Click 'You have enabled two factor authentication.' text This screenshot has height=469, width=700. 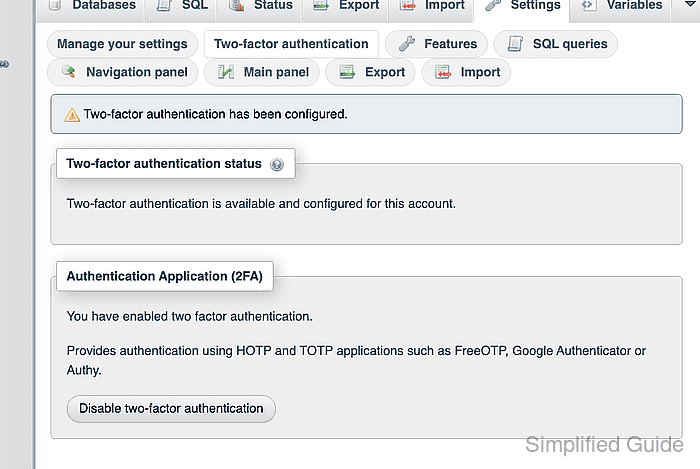point(189,316)
